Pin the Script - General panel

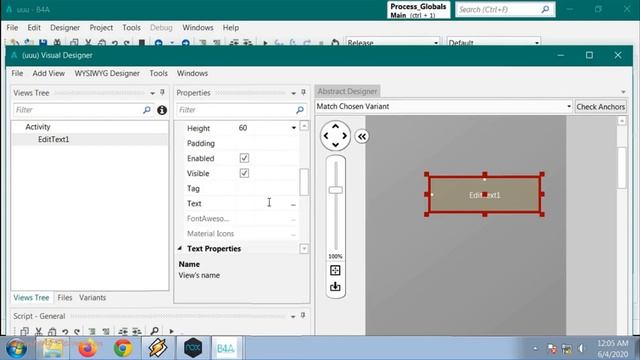[303, 316]
